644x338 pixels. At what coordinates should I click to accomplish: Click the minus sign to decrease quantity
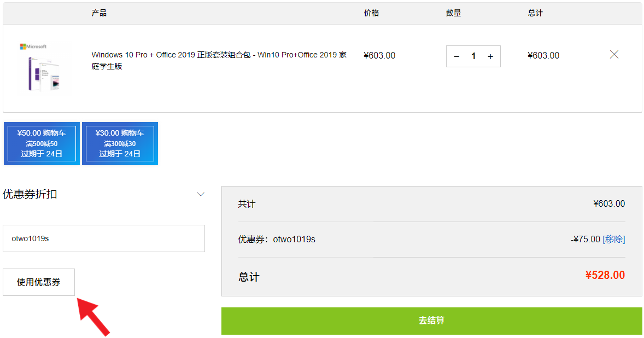click(x=456, y=56)
